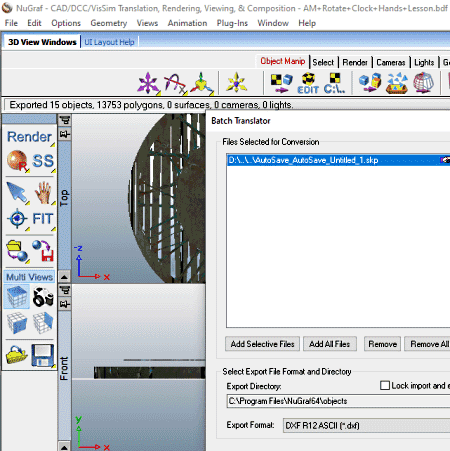Open the Animation menu

pyautogui.click(x=187, y=23)
